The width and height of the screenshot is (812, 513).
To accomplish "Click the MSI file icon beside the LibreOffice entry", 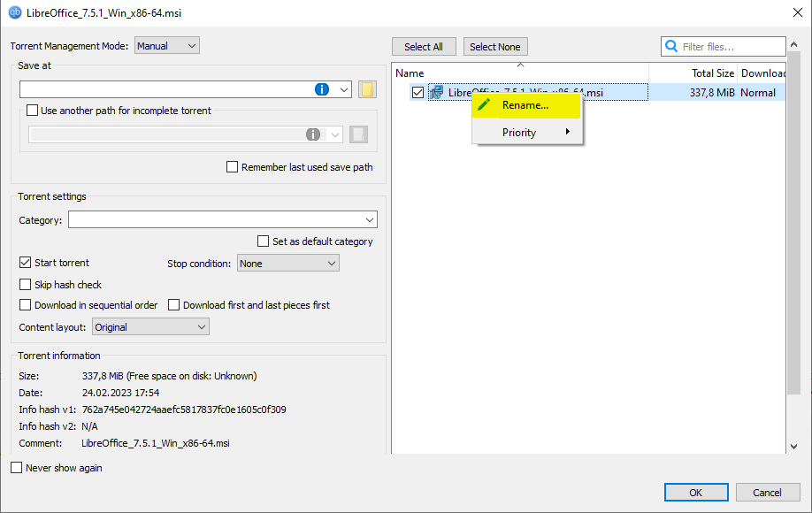I will (x=435, y=92).
